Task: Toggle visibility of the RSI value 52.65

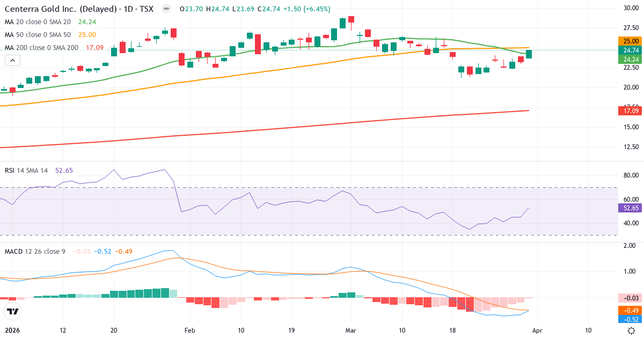Action: coord(63,170)
